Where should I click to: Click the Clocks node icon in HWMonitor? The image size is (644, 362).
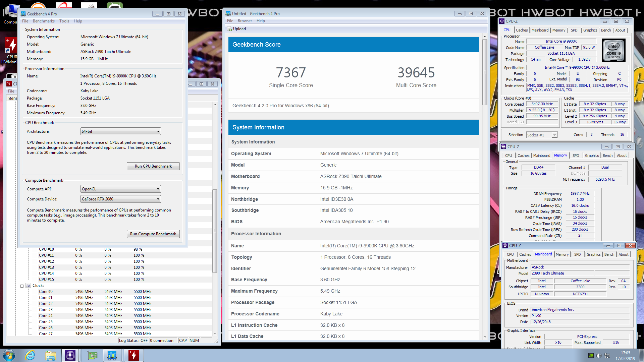pyautogui.click(x=28, y=286)
